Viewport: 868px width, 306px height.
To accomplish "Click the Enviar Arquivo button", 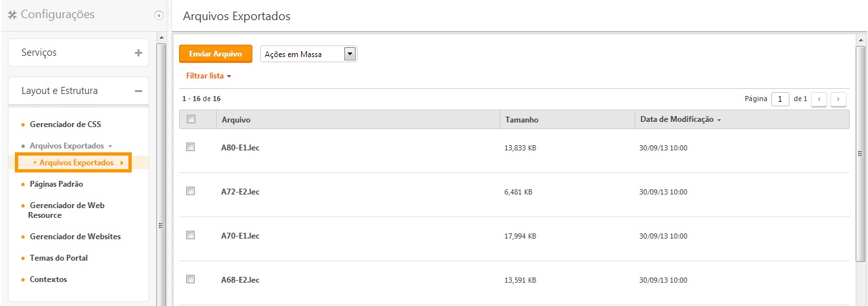I will [x=215, y=54].
